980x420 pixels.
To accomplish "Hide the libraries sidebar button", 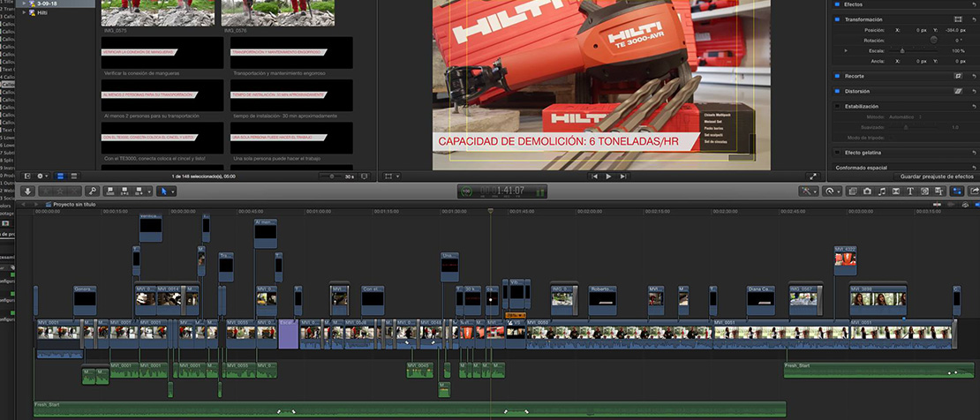I will click(27, 176).
